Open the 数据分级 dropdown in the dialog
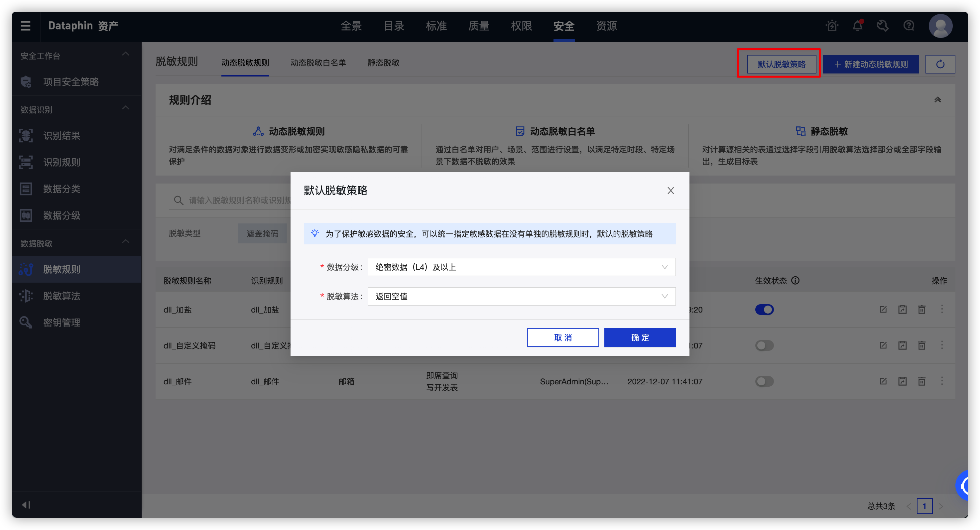The width and height of the screenshot is (980, 530). (521, 267)
